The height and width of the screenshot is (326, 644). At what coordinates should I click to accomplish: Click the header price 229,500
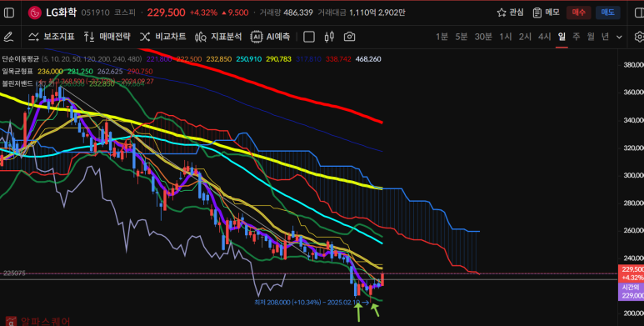pyautogui.click(x=166, y=13)
